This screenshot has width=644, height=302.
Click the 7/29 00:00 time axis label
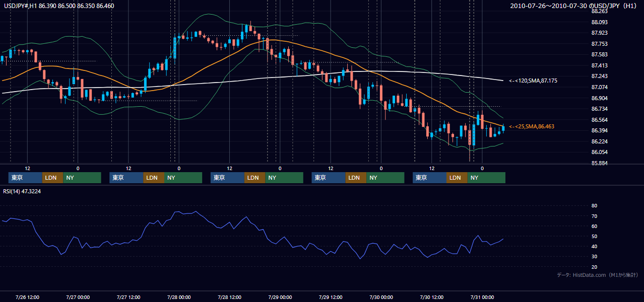click(280, 297)
